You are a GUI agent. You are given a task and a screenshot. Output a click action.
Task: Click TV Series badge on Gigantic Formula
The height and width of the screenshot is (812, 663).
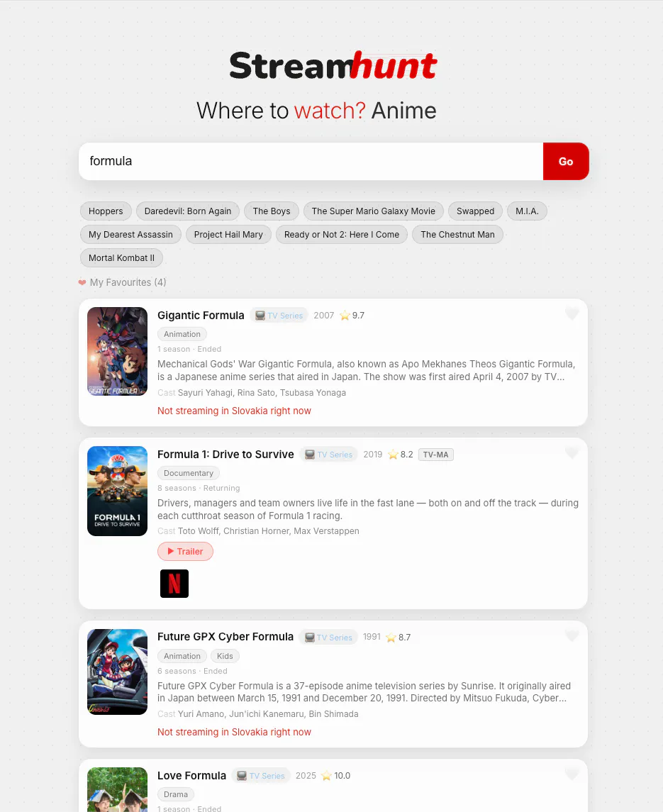279,316
